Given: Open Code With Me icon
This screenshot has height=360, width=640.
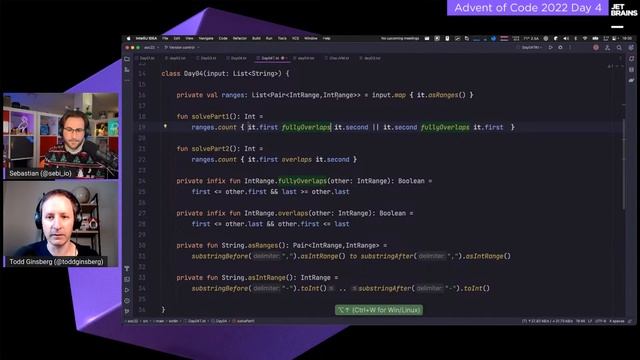Looking at the screenshot, I should pyautogui.click(x=607, y=48).
